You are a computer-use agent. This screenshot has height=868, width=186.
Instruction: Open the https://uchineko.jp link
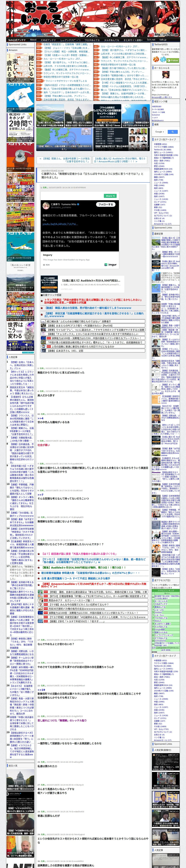tap(161, 95)
